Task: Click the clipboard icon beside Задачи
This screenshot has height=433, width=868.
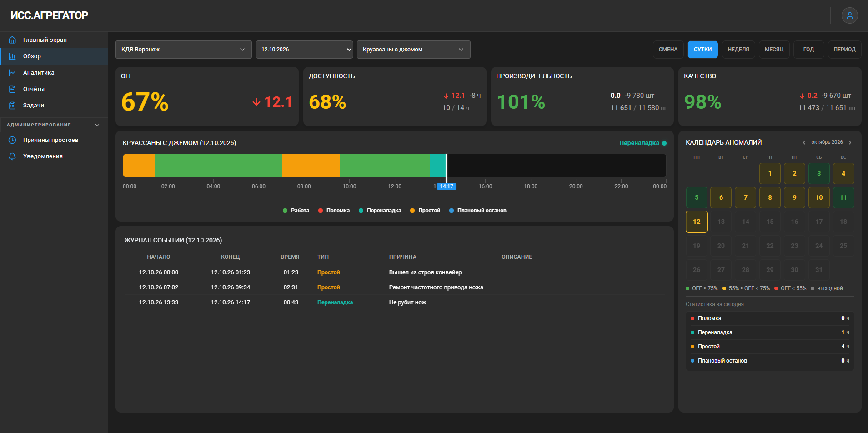Action: click(12, 106)
